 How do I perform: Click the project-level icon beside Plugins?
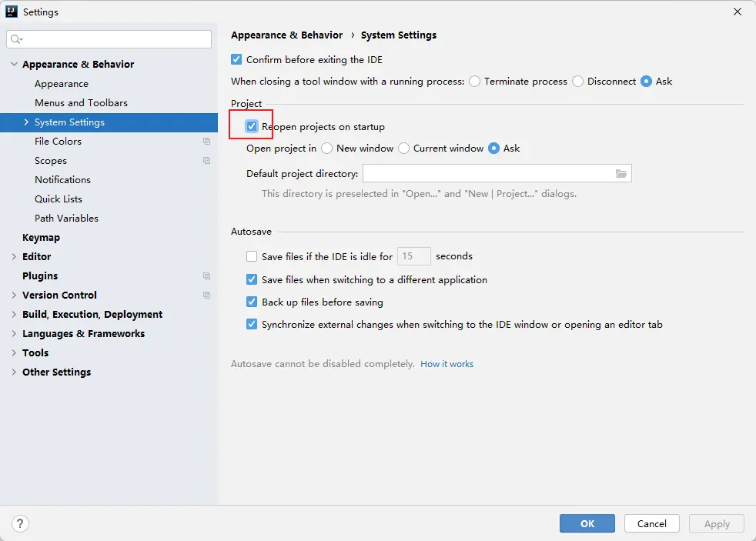206,276
